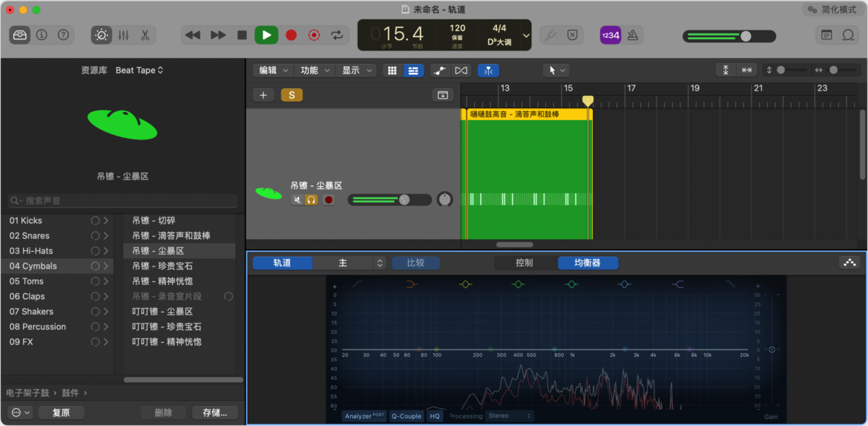Click the 简化模式 button in title bar
This screenshot has width=868, height=426.
coord(832,10)
